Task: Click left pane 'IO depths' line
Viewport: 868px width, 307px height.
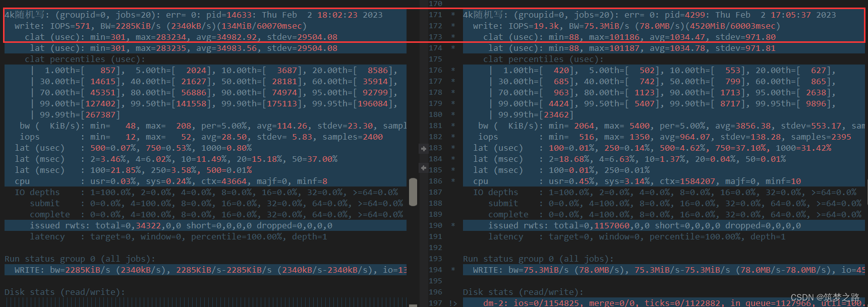Action: pyautogui.click(x=206, y=193)
